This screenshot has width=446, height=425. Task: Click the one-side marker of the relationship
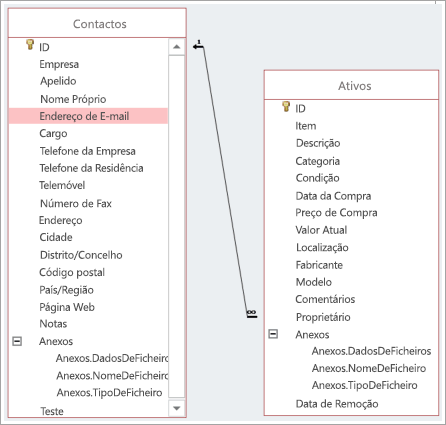point(198,45)
